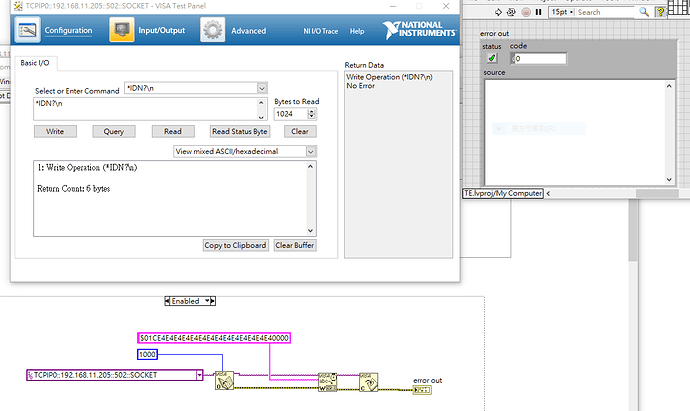The image size is (690, 411).
Task: Switch to the Basic I/O tab
Action: click(x=35, y=63)
